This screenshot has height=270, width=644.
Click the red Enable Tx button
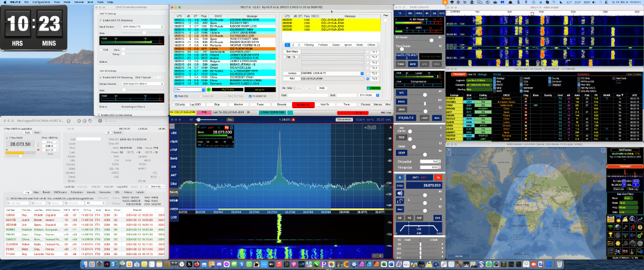305,105
